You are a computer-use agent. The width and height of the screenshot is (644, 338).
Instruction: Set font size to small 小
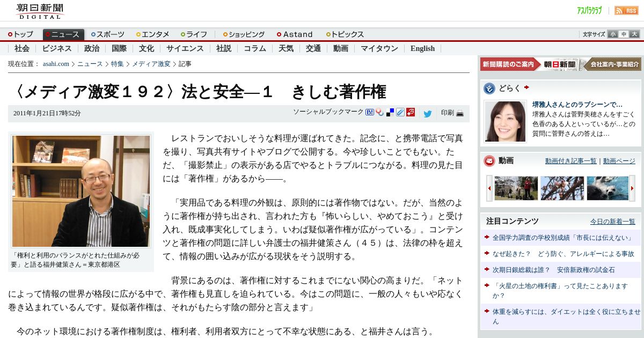613,34
